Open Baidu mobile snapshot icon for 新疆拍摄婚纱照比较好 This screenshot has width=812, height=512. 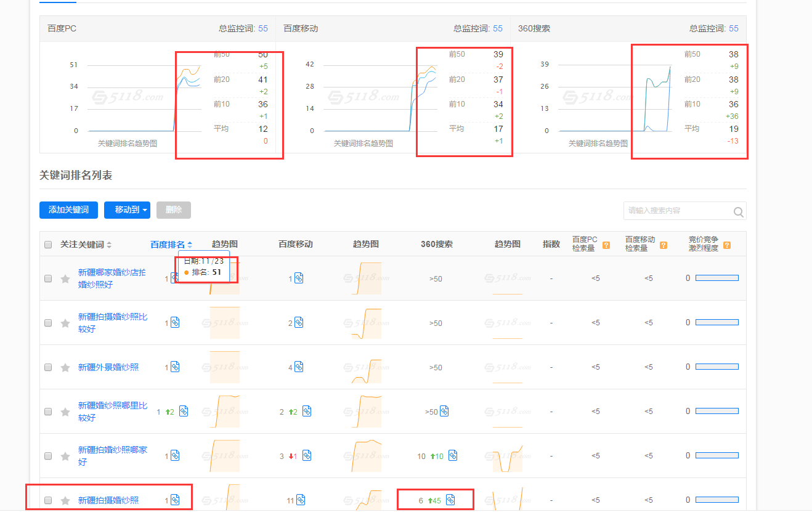tap(299, 322)
